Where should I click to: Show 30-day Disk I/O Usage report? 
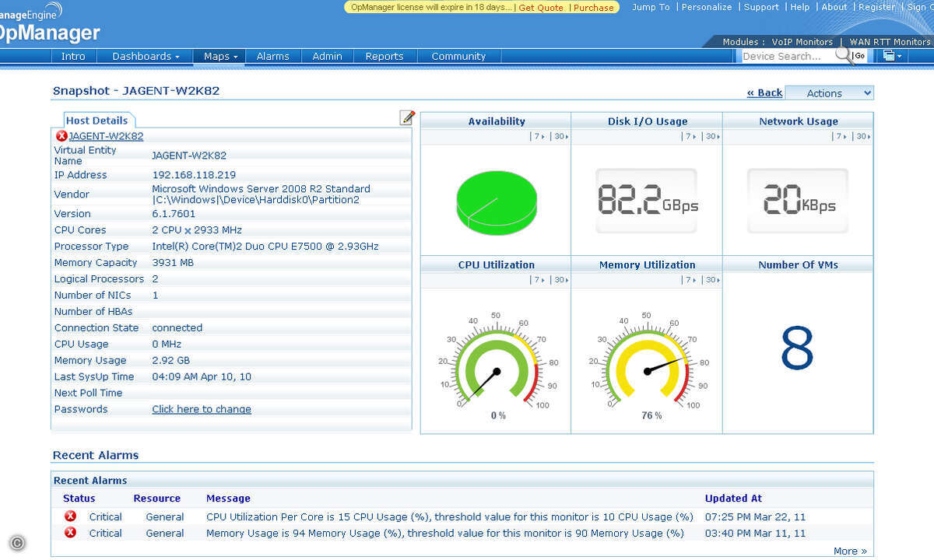click(x=712, y=136)
